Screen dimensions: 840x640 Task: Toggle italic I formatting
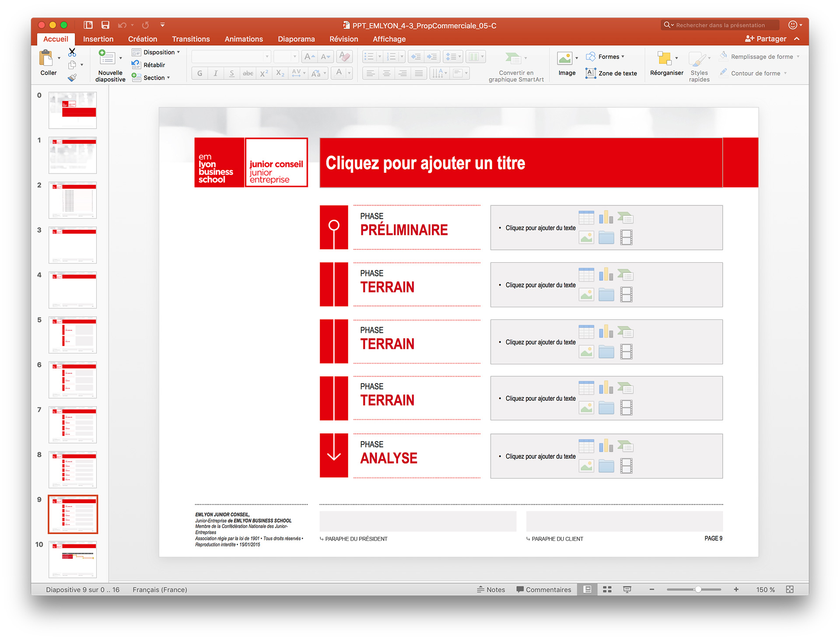(216, 73)
